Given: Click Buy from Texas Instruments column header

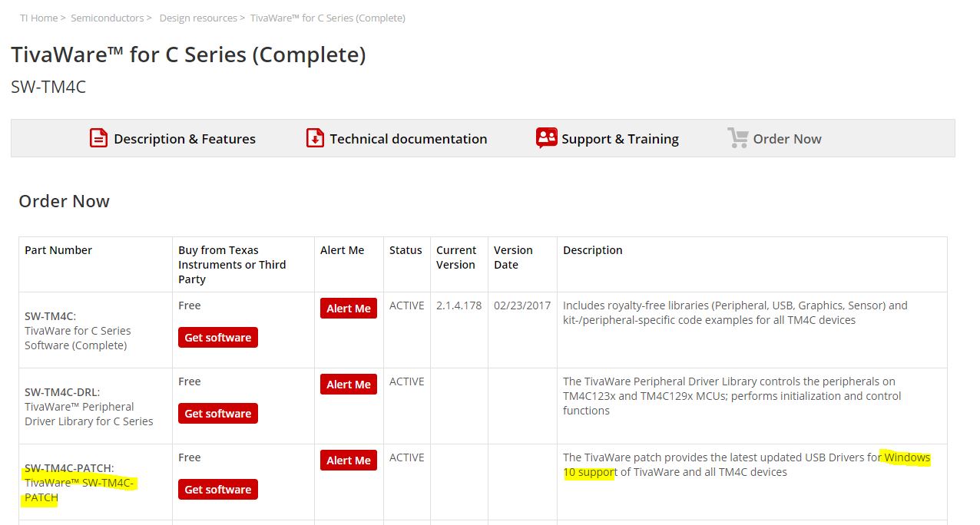Looking at the screenshot, I should [x=232, y=265].
